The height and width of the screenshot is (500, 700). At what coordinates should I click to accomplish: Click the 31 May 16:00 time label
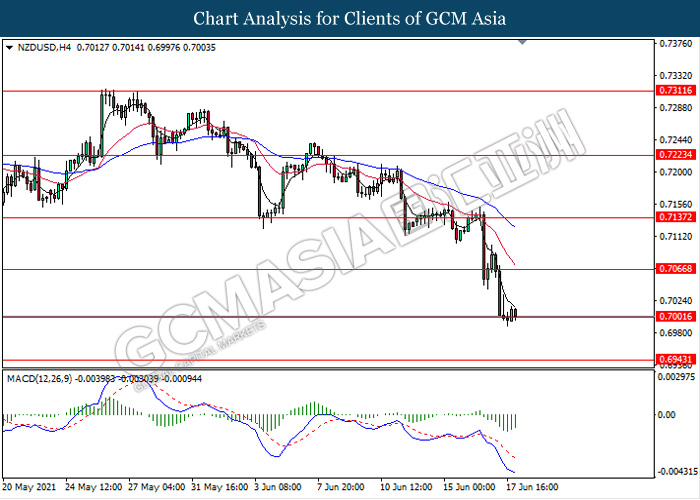point(219,487)
